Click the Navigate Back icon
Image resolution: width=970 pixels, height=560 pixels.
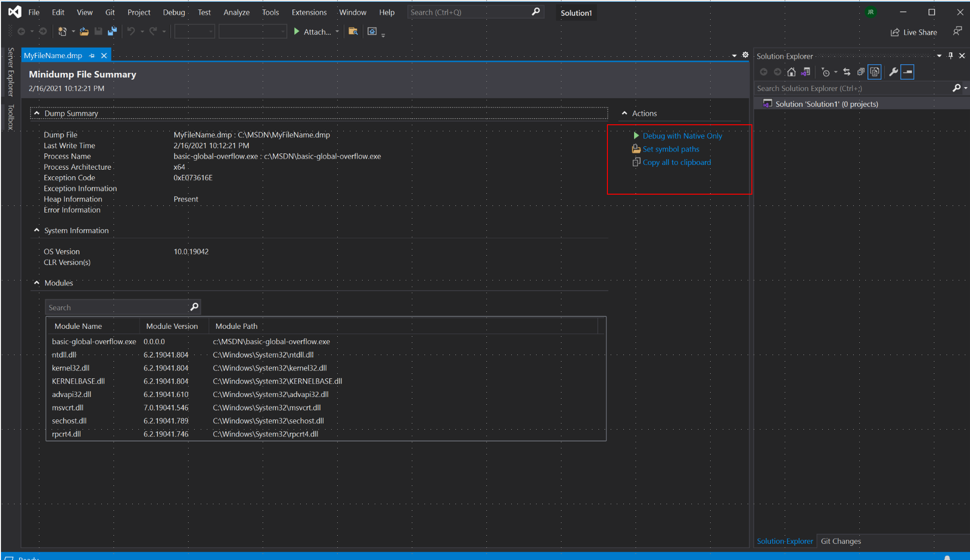[x=21, y=31]
